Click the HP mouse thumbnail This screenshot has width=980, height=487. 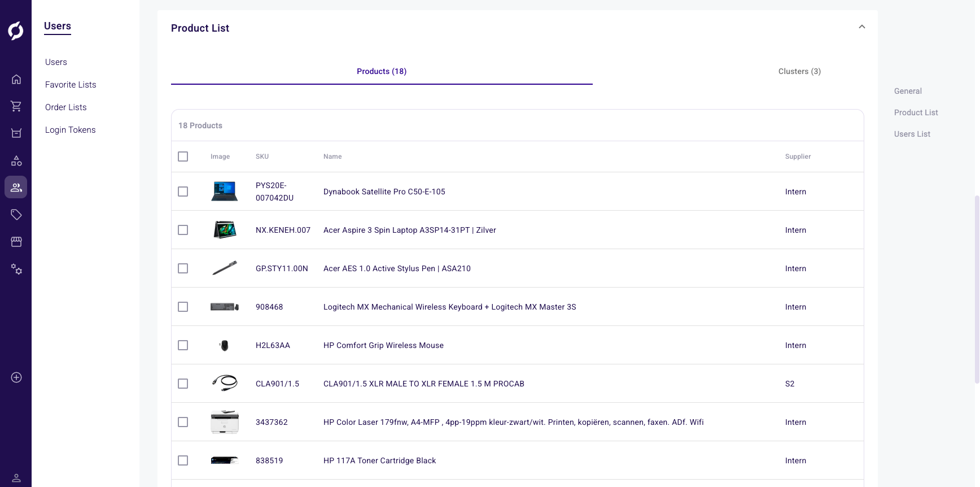click(225, 345)
